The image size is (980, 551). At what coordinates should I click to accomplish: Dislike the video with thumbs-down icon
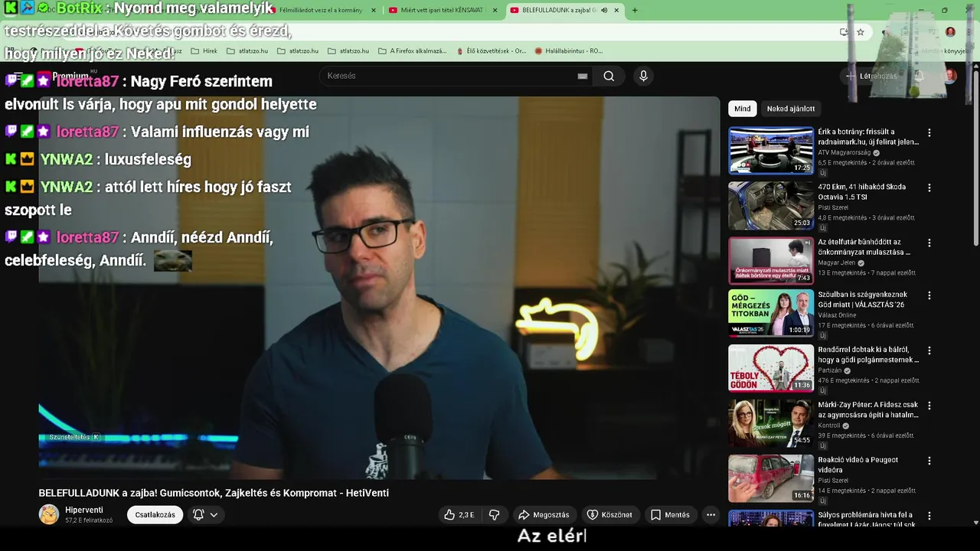click(x=495, y=515)
